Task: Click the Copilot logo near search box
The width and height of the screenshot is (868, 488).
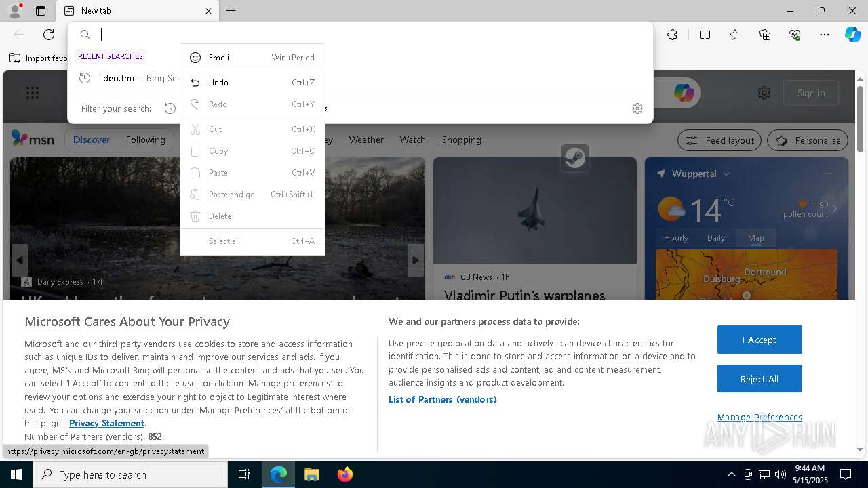Action: tap(684, 93)
